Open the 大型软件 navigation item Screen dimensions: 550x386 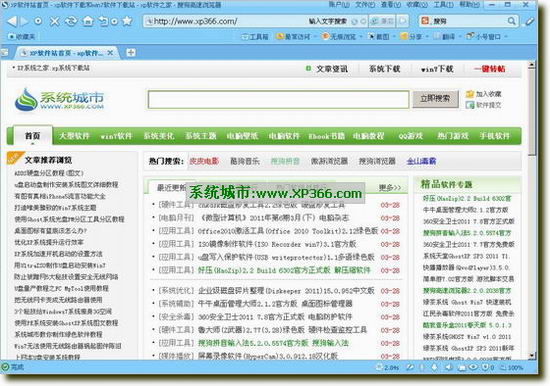74,136
